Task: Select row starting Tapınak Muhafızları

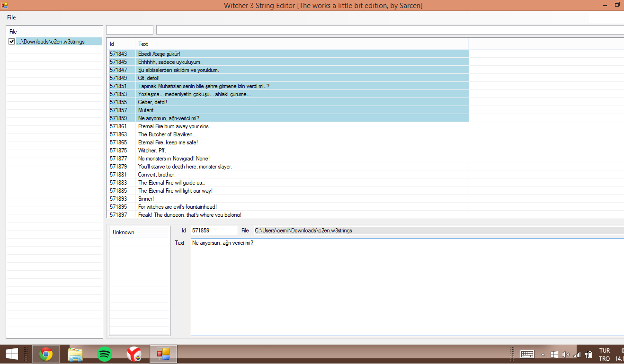Action: coord(288,86)
